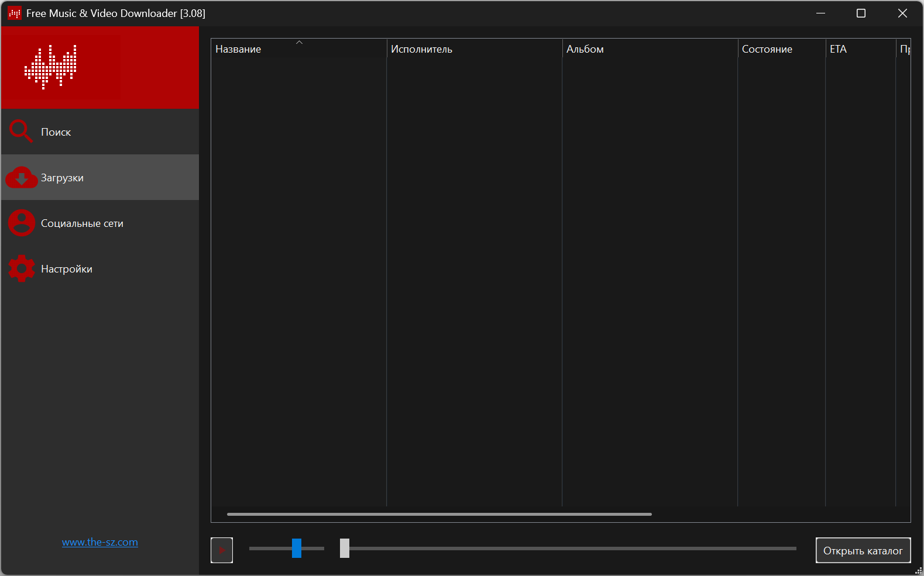This screenshot has height=576, width=924.
Task: Sort the list by Альбом column header
Action: click(585, 49)
